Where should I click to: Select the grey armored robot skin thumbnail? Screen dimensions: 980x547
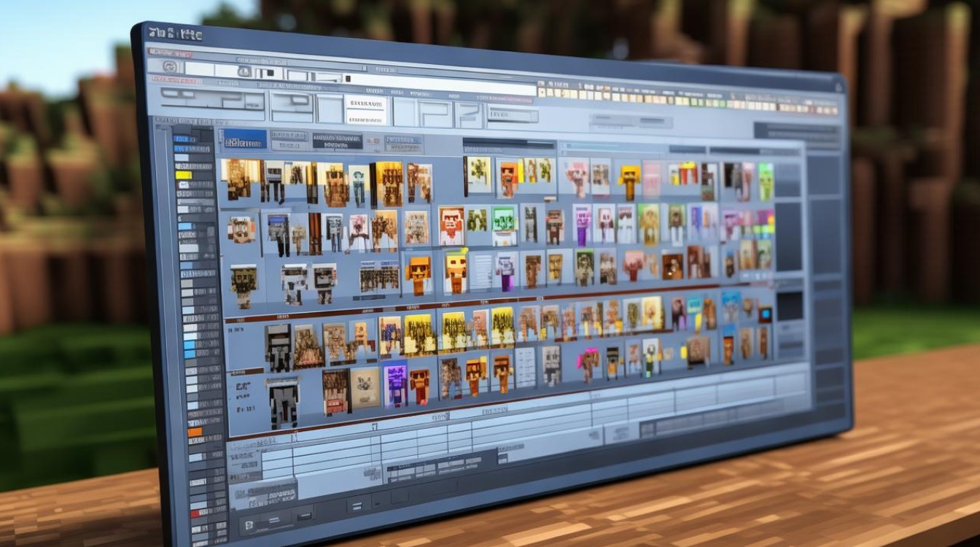(x=282, y=402)
